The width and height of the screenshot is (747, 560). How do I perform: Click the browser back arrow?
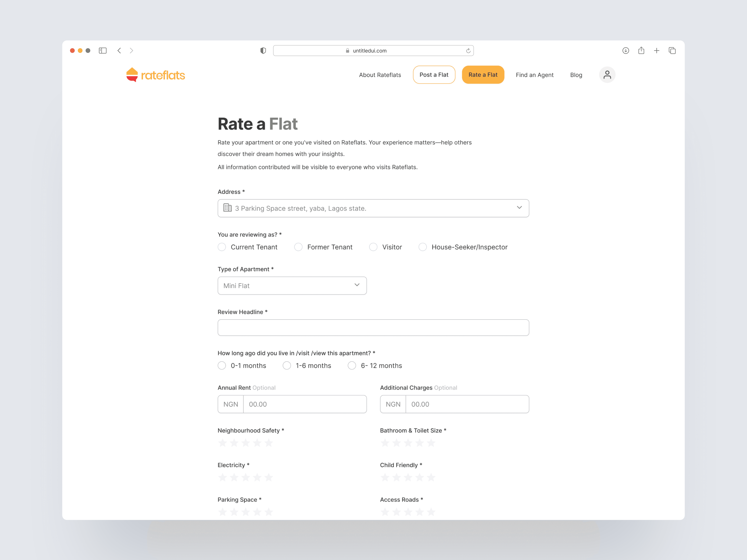(119, 51)
